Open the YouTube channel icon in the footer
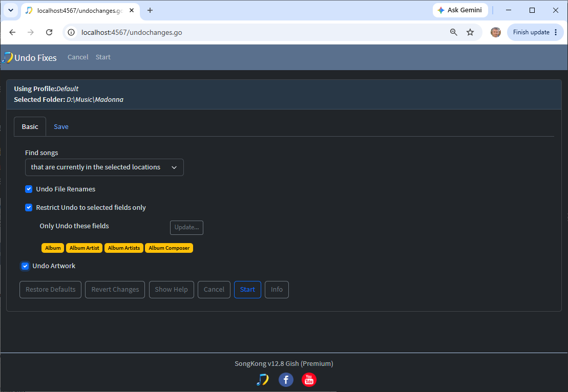Viewport: 568px width, 392px height. pos(309,380)
